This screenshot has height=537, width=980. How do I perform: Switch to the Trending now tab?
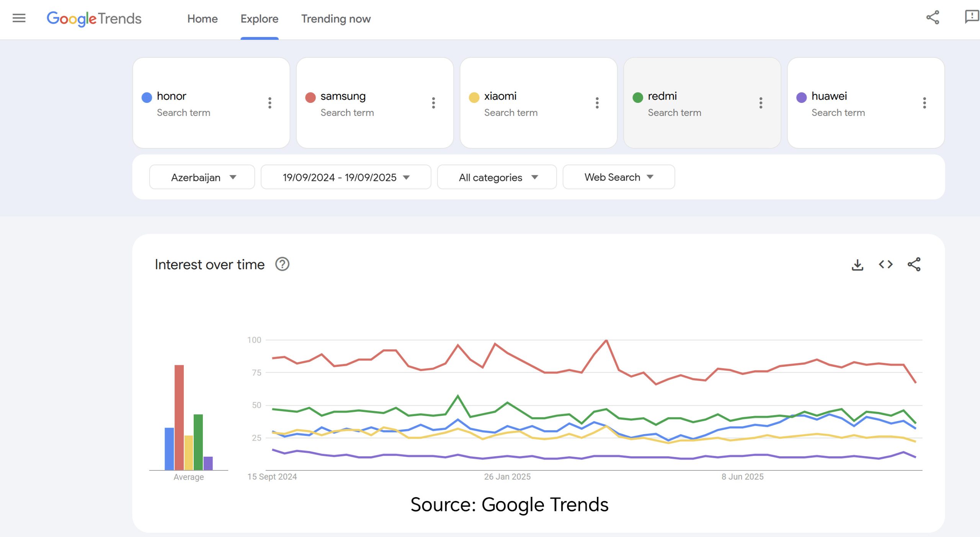point(336,19)
